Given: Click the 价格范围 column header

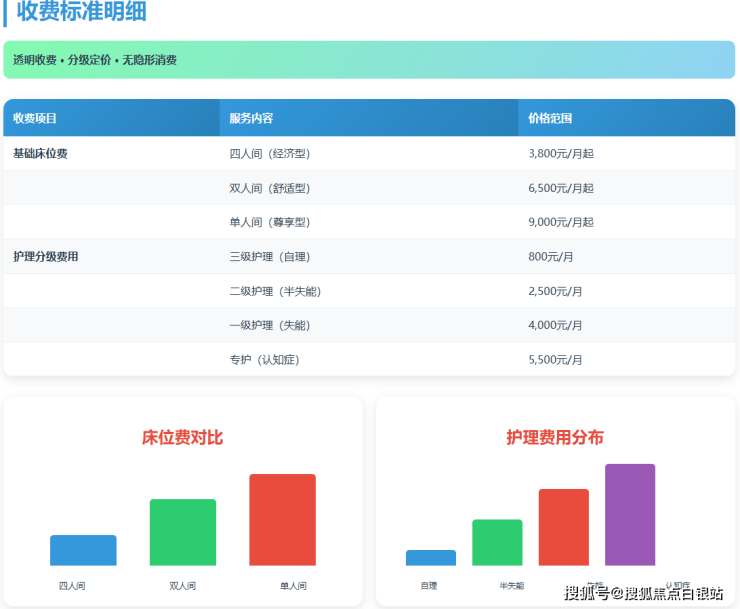Looking at the screenshot, I should tap(550, 118).
